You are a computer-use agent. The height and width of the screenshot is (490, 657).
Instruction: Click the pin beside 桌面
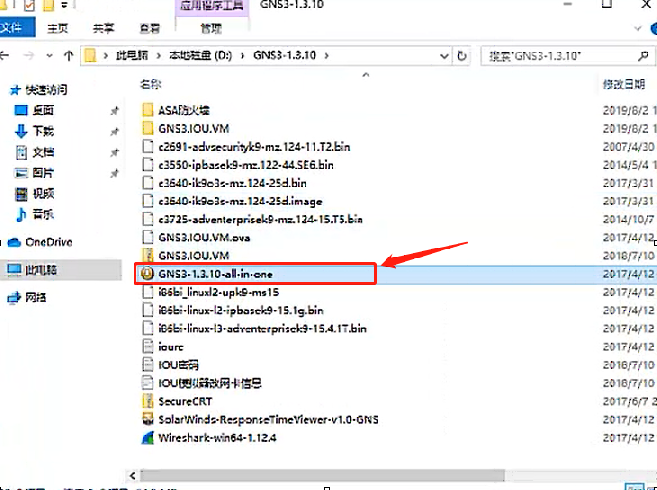tap(114, 111)
